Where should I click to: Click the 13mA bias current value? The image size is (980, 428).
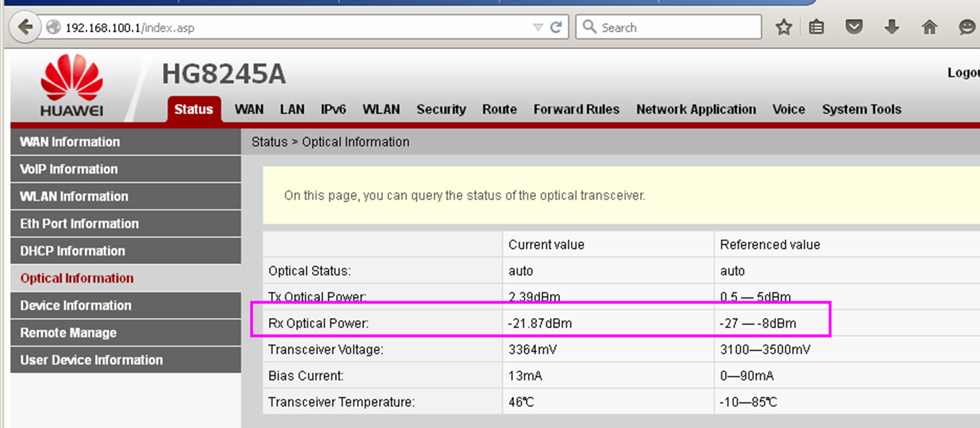pyautogui.click(x=525, y=376)
